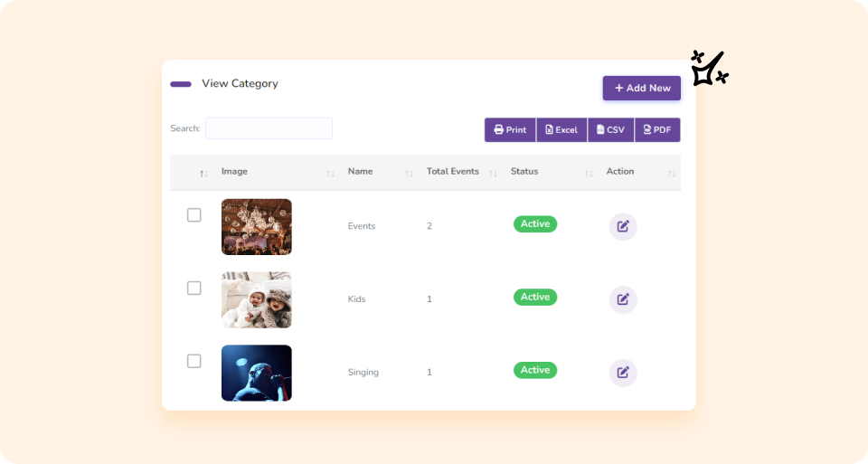868x464 pixels.
Task: Open the Singing category thumbnail image
Action: (257, 373)
